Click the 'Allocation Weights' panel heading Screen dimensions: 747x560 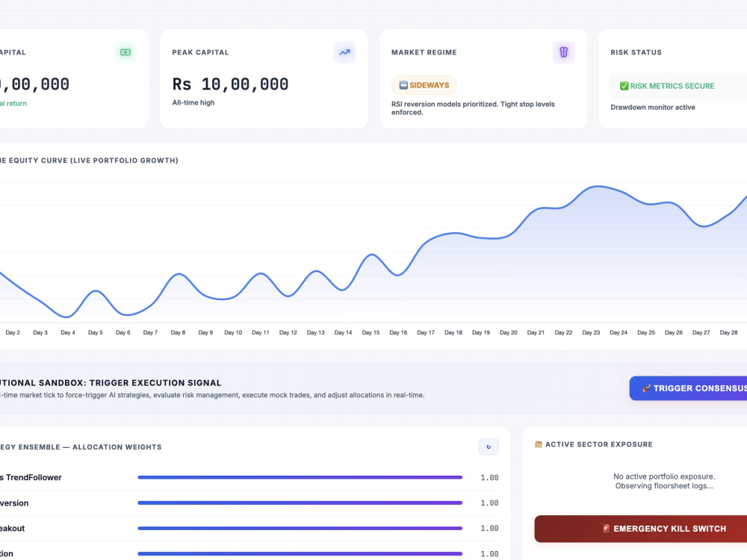(81, 447)
